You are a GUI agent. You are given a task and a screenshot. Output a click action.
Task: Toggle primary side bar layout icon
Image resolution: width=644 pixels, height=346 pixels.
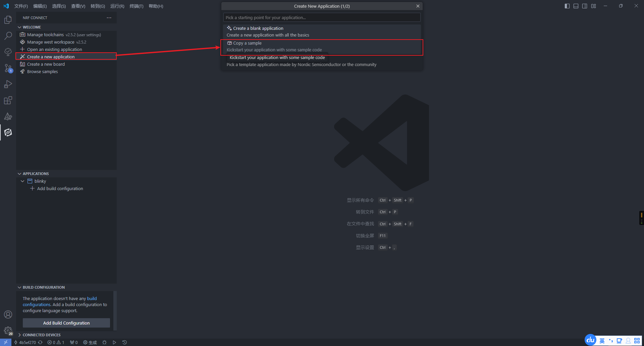(x=567, y=6)
